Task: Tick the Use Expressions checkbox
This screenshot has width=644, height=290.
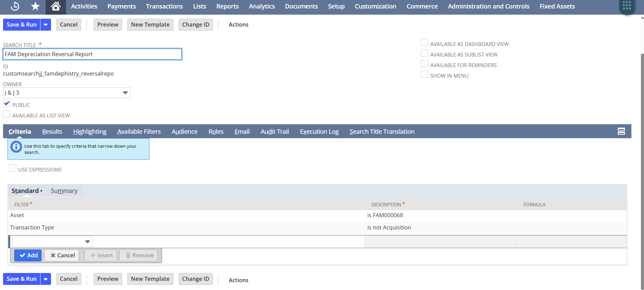Action: pyautogui.click(x=13, y=168)
